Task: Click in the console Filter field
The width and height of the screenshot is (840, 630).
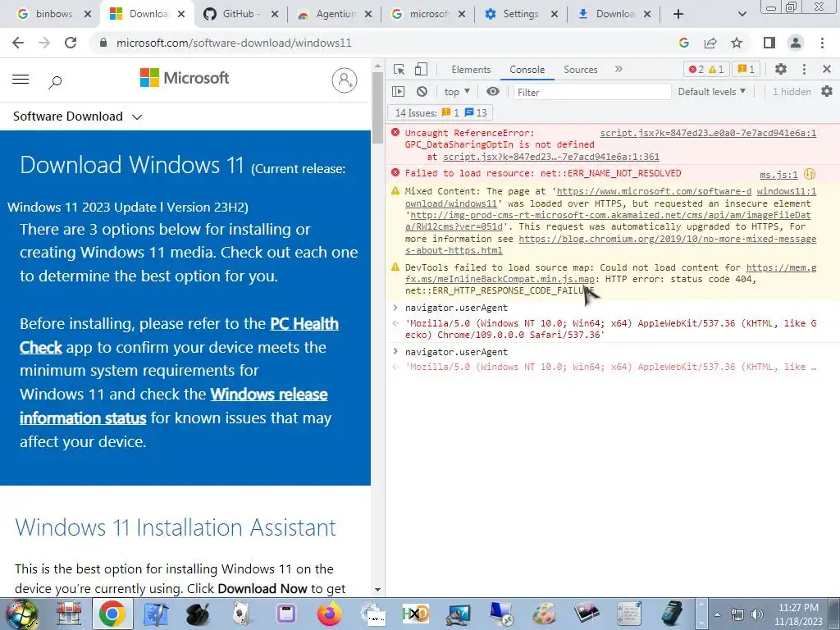Action: [592, 92]
